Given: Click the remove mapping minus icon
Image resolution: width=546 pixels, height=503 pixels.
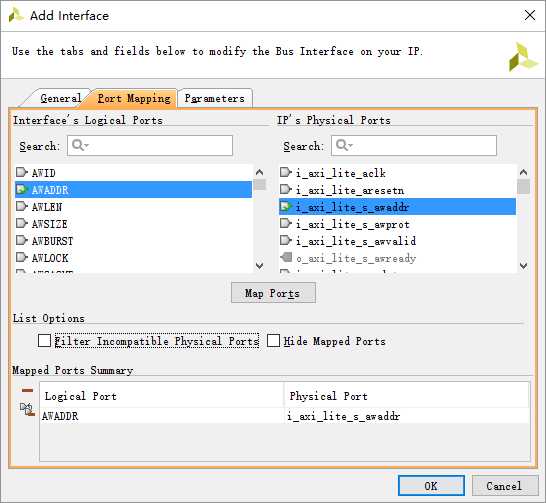Looking at the screenshot, I should (x=27, y=390).
